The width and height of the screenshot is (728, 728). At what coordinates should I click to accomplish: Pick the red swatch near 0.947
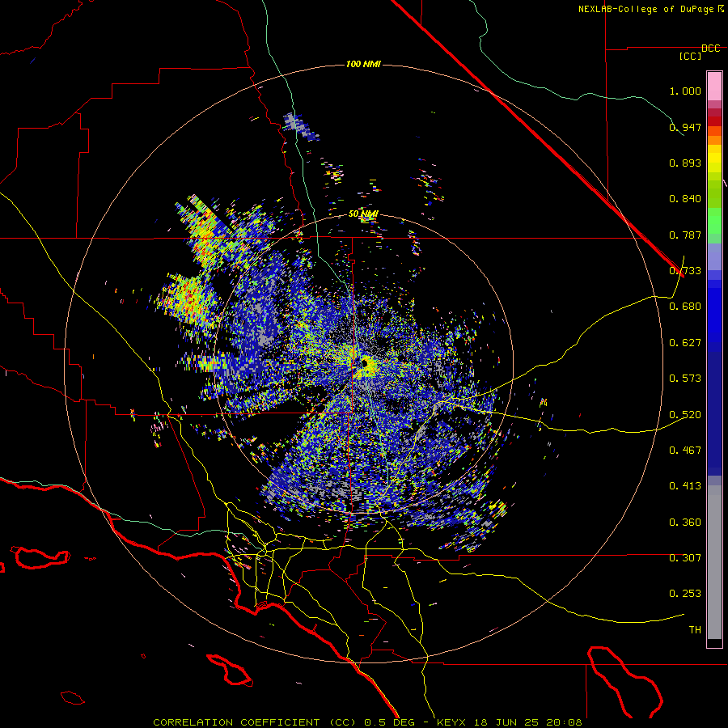pyautogui.click(x=714, y=121)
